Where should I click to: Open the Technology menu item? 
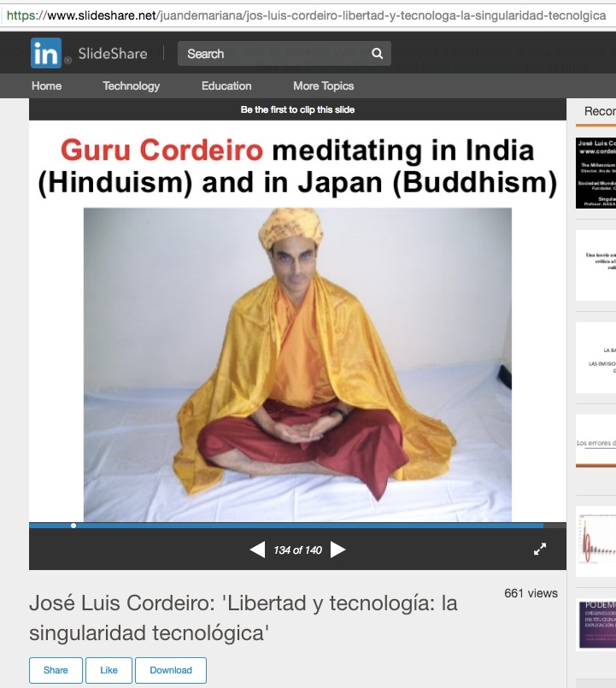(131, 85)
